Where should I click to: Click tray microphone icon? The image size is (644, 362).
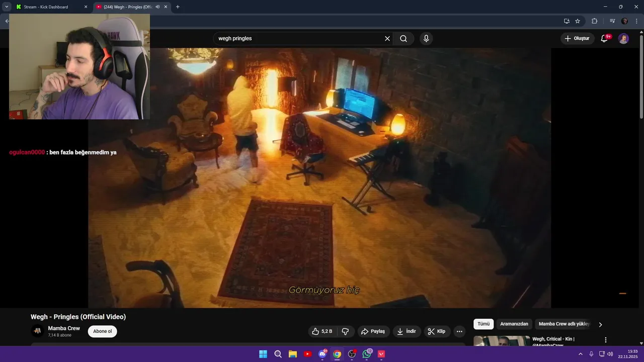591,354
